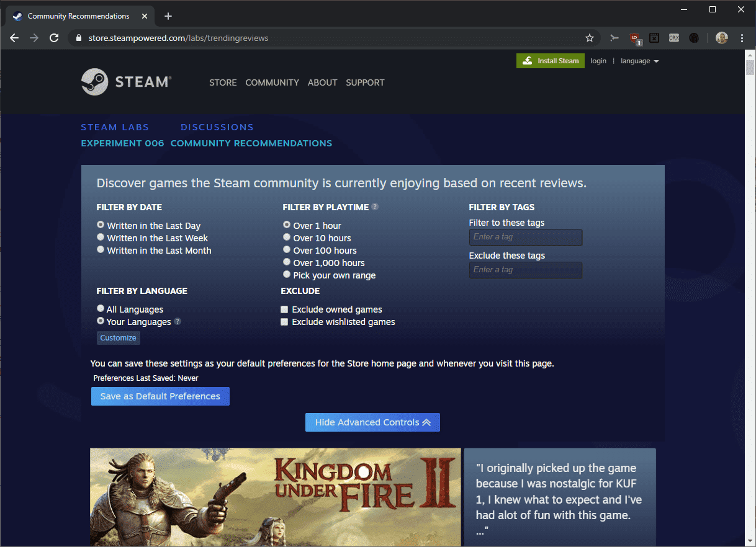Viewport: 756px width, 547px height.
Task: Click the boxed X extension icon
Action: (x=654, y=38)
